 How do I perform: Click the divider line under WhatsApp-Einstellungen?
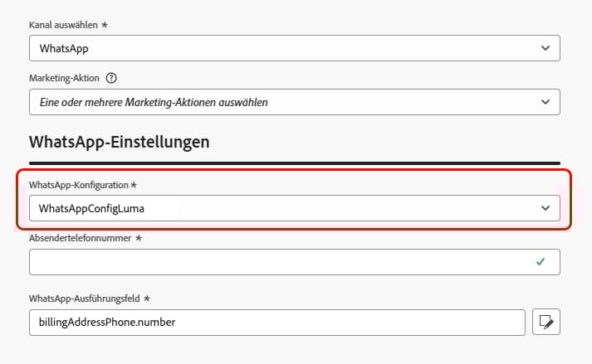(x=294, y=163)
